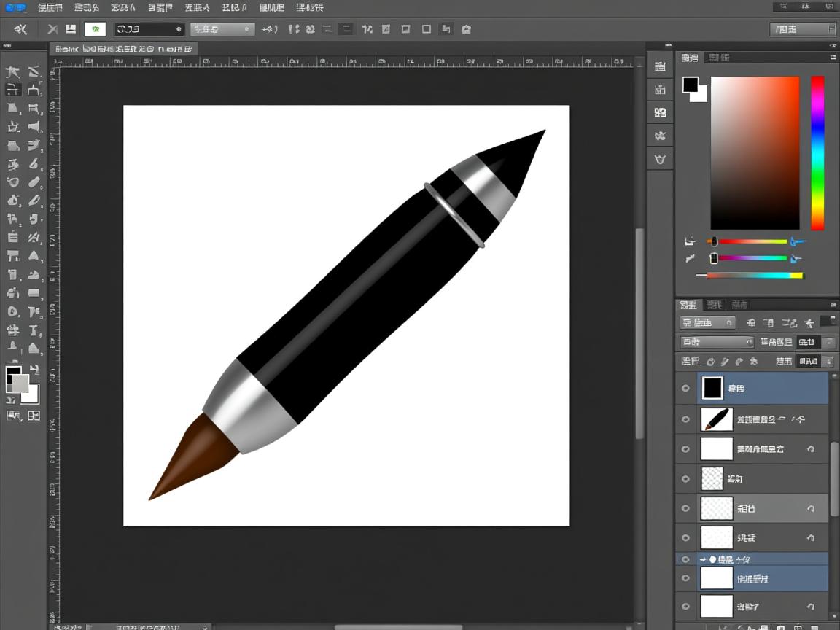This screenshot has width=840, height=630.
Task: Select the pen artwork layer thumbnail
Action: (x=716, y=419)
